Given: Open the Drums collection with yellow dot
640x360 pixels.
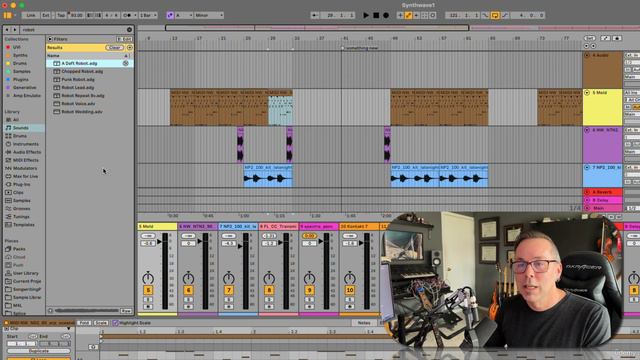Looking at the screenshot, I should click(20, 64).
